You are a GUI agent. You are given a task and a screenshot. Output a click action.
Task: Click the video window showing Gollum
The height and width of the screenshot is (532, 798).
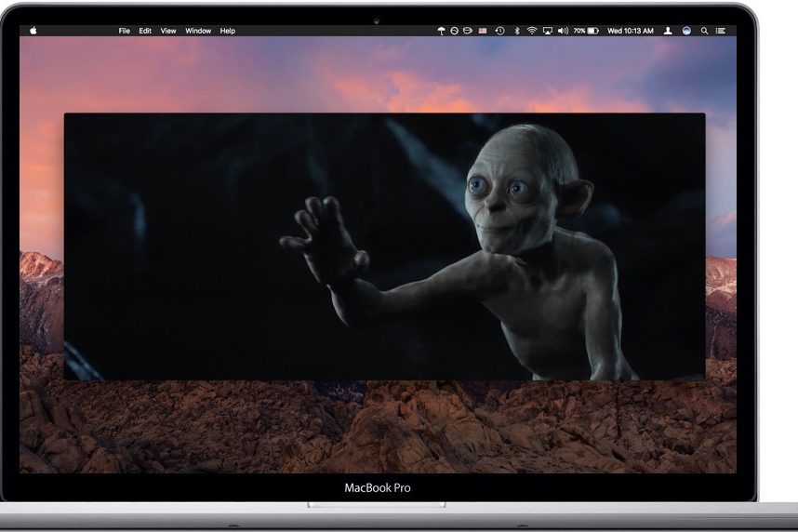384,246
